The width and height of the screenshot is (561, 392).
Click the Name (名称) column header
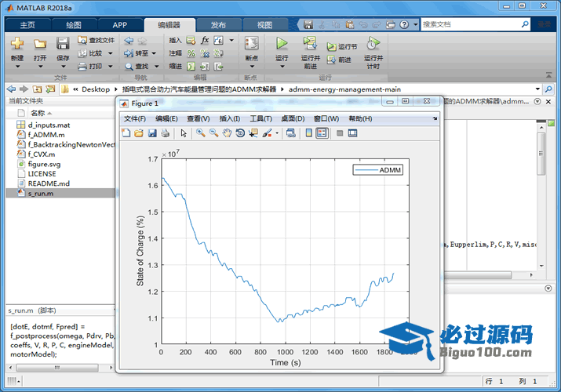[x=38, y=113]
